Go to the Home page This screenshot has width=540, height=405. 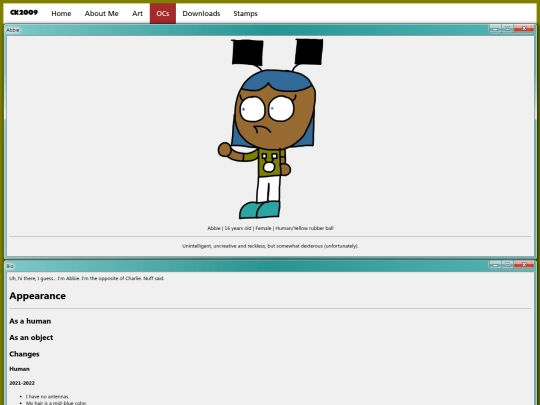[61, 13]
